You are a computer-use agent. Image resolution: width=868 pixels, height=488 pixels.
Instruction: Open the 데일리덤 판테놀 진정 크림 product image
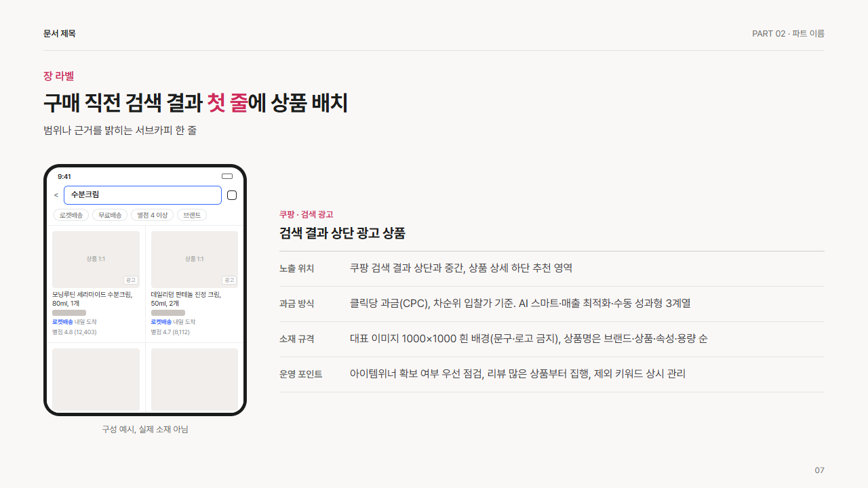pos(195,260)
